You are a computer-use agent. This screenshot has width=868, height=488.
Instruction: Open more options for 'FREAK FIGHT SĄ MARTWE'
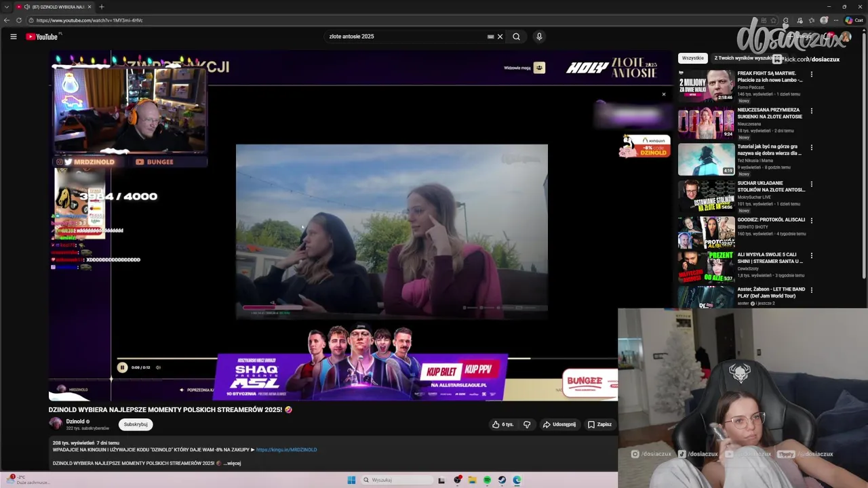[x=812, y=74]
